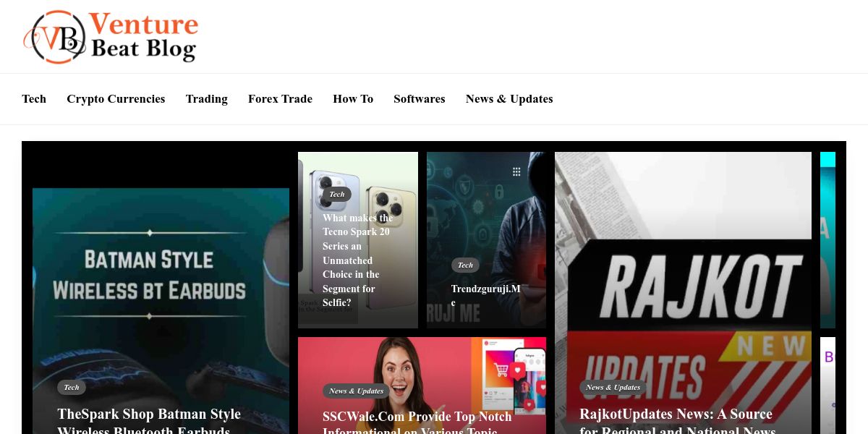868x434 pixels.
Task: Click Tech tag on Trendzguruji.Me card
Action: (x=465, y=265)
